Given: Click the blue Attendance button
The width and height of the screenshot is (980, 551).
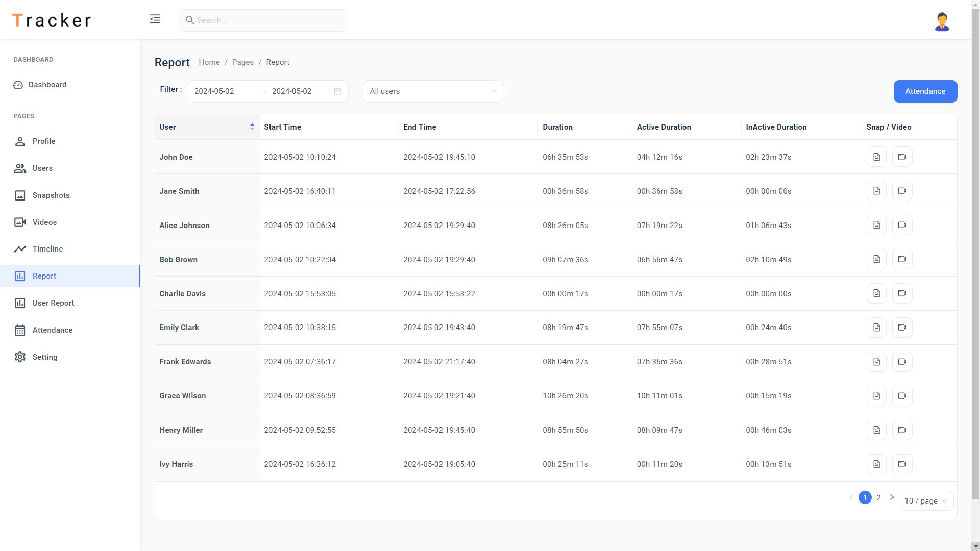Looking at the screenshot, I should 925,91.
